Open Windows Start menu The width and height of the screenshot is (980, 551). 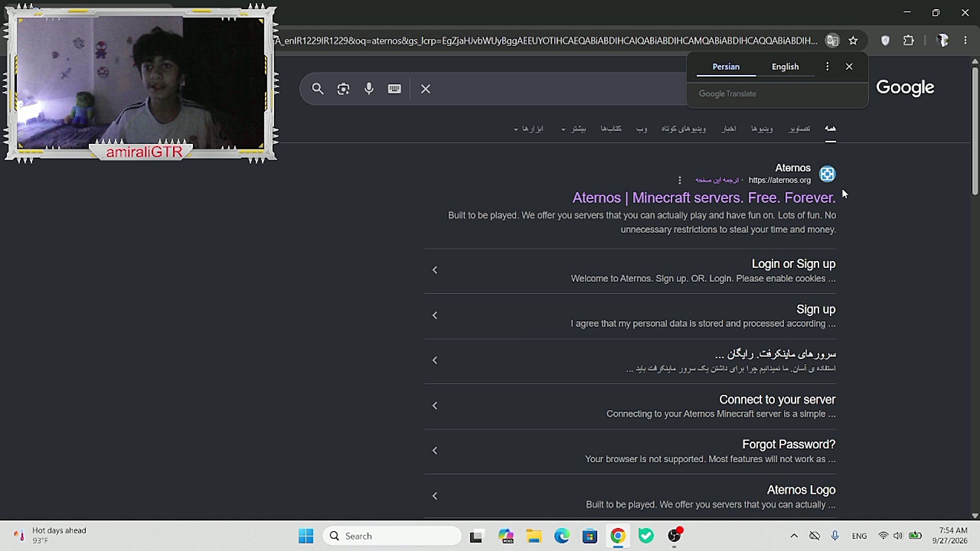click(x=306, y=536)
